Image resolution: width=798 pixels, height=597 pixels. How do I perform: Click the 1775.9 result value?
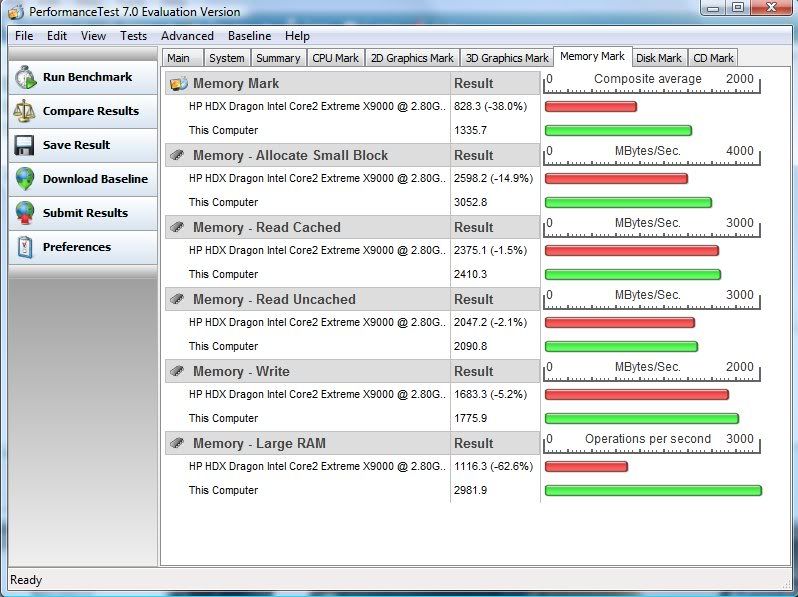click(x=470, y=418)
